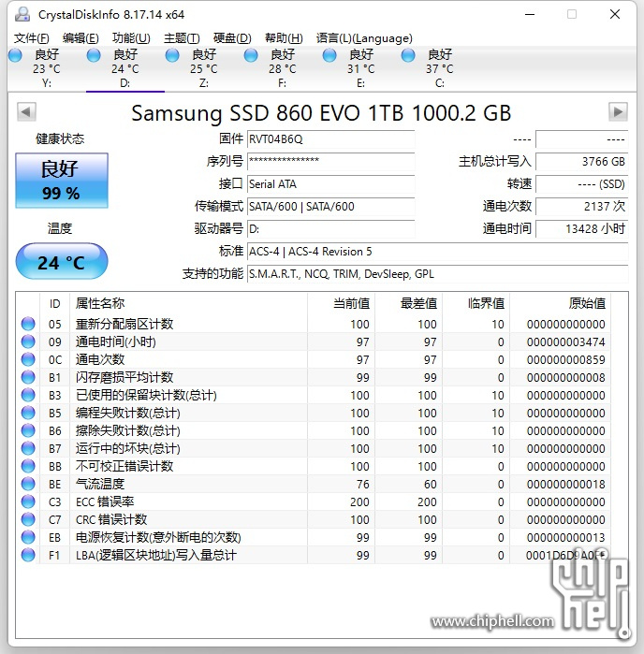Select the E: disk tab at 31 °C
The width and height of the screenshot is (644, 654).
coord(360,69)
